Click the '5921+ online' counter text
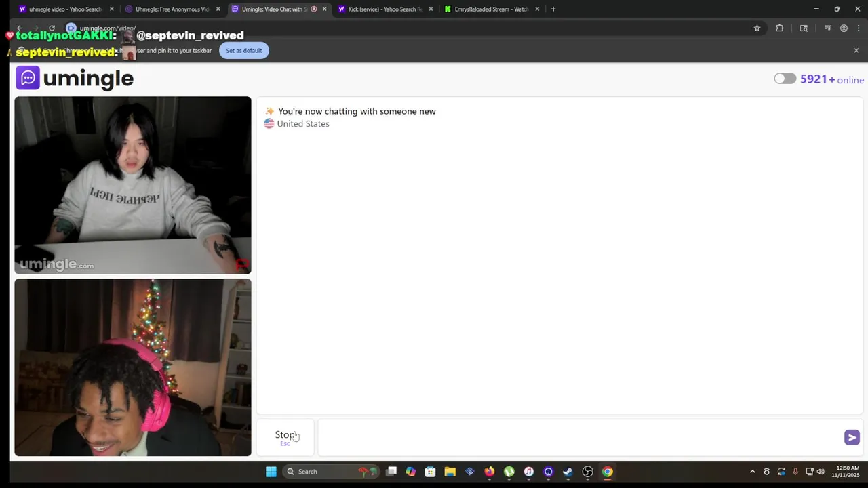 832,79
